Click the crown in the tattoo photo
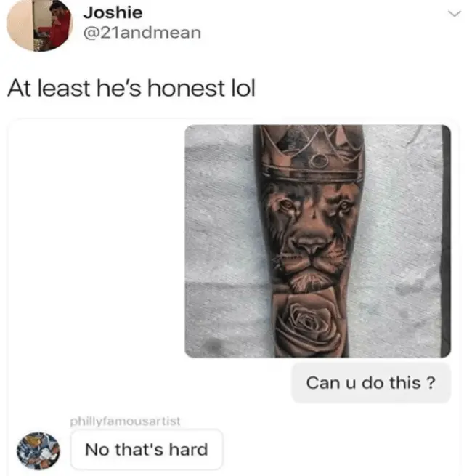Viewport: 472px width, 476px height. coord(312,153)
